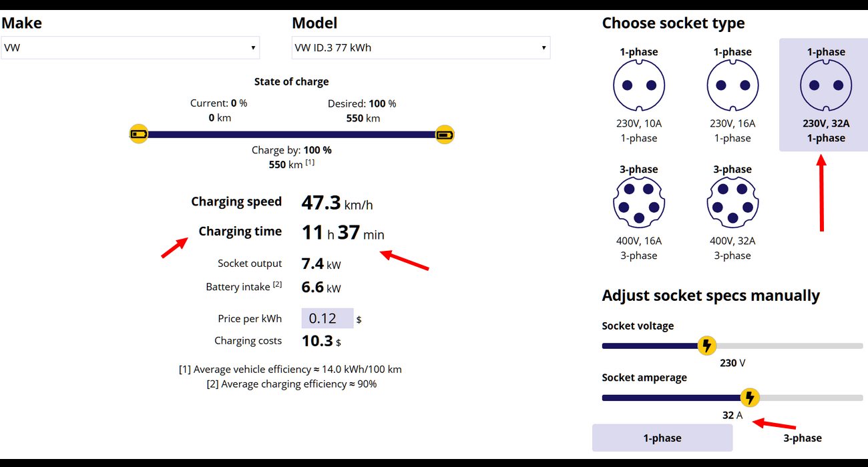Open the Model dropdown showing VW ID.3 77 kWh

(421, 48)
